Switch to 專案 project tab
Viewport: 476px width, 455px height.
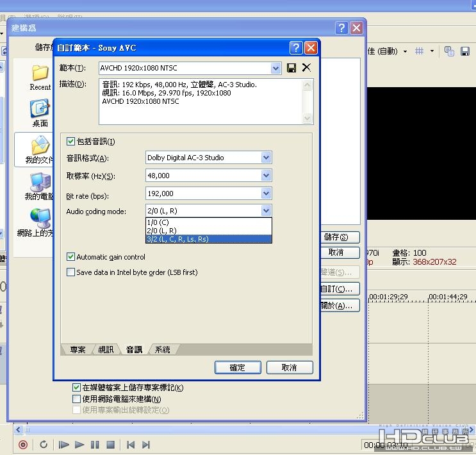78,350
